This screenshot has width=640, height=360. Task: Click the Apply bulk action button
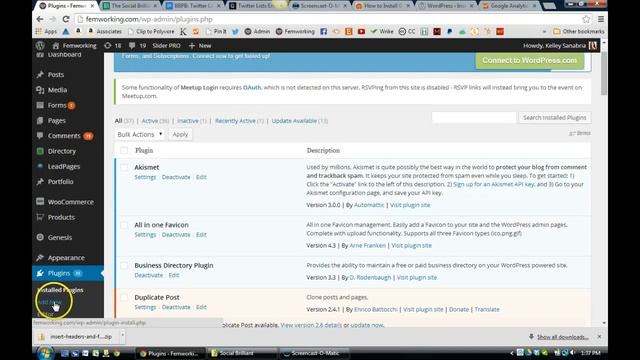pos(180,134)
